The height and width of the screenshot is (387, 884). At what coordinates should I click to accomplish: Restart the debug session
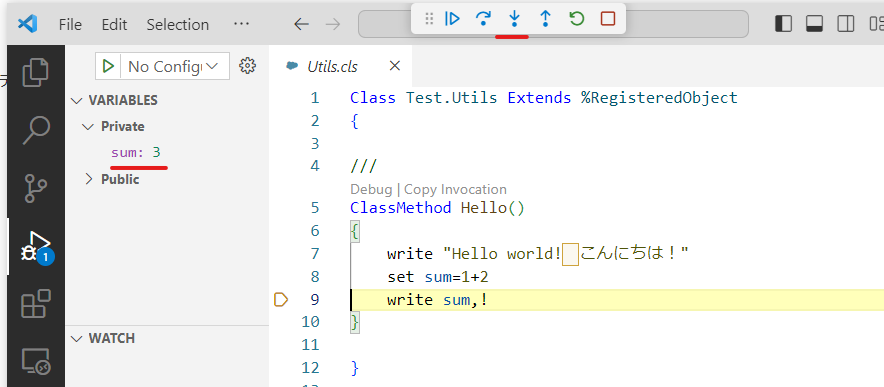576,19
